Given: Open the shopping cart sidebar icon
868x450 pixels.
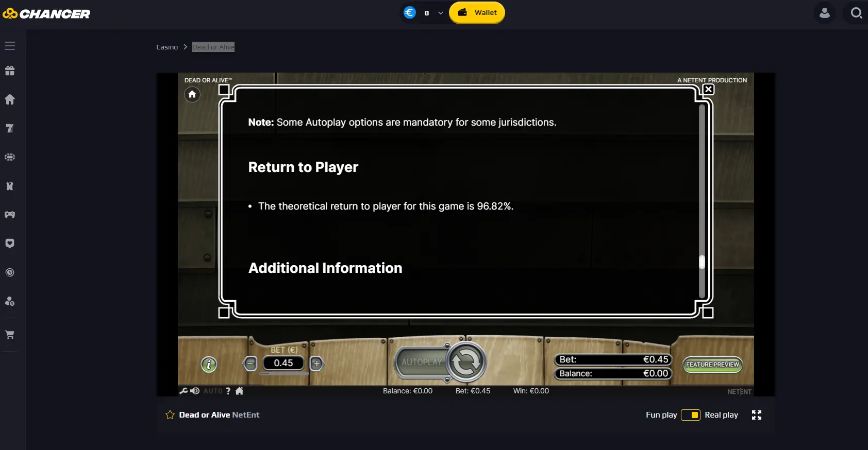Looking at the screenshot, I should pyautogui.click(x=10, y=335).
